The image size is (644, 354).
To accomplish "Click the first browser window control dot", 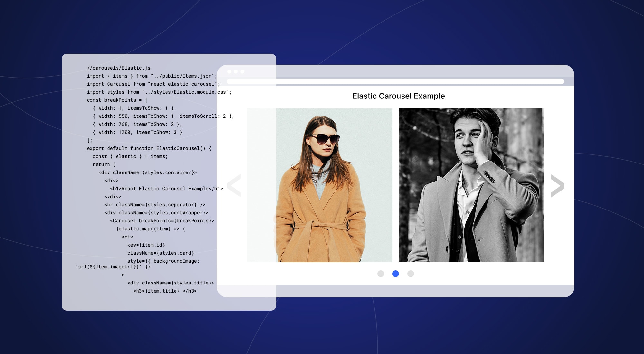I will (229, 71).
